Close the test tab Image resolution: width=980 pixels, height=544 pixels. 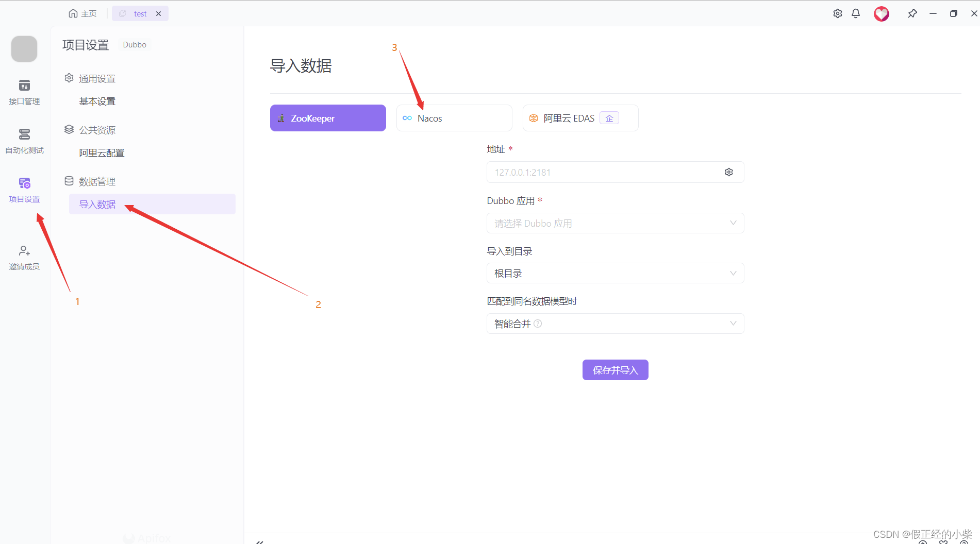pos(159,13)
